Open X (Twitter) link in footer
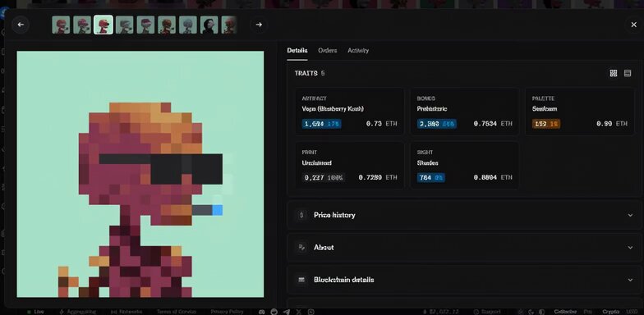 (299, 312)
